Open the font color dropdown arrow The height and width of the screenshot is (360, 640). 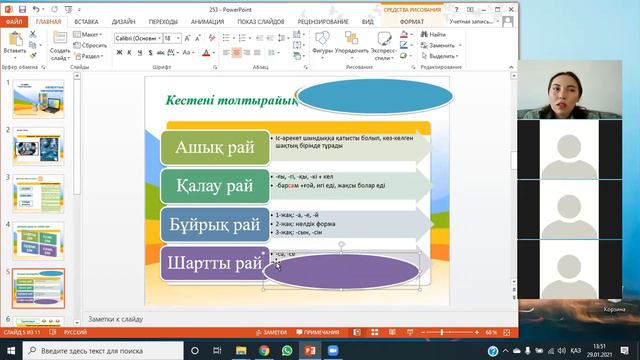click(x=213, y=53)
